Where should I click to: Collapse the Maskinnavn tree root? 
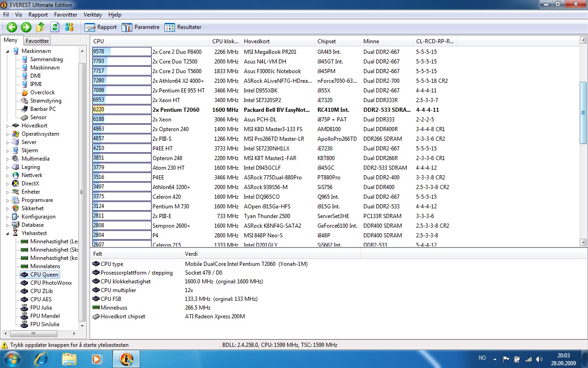(7, 51)
